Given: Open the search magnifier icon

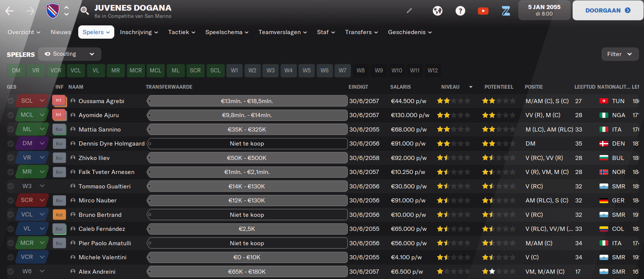Looking at the screenshot, I should click(85, 11).
